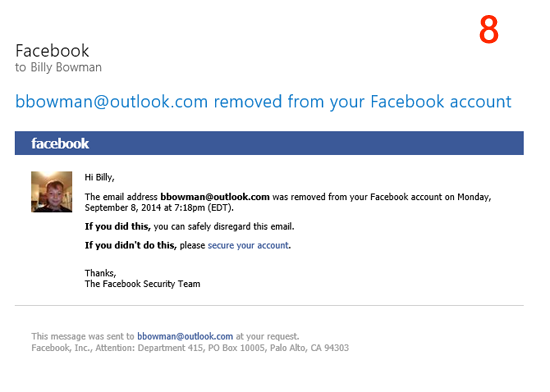
Task: Click the horizontal divider above footer
Action: tap(269, 305)
